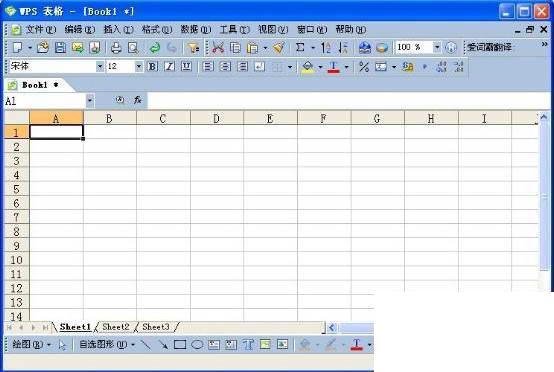554x372 pixels.
Task: Open the 编辑 (Edit) menu
Action: tap(79, 29)
